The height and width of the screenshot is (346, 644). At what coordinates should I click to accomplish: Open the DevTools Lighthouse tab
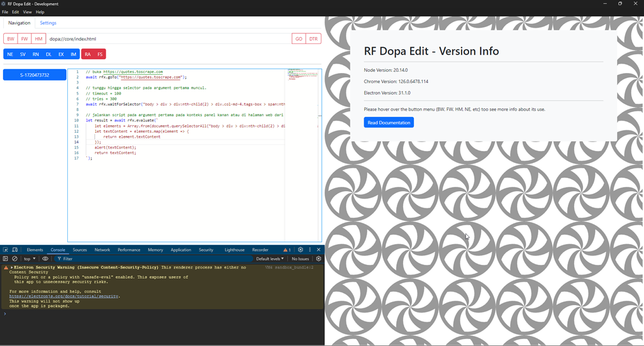235,250
